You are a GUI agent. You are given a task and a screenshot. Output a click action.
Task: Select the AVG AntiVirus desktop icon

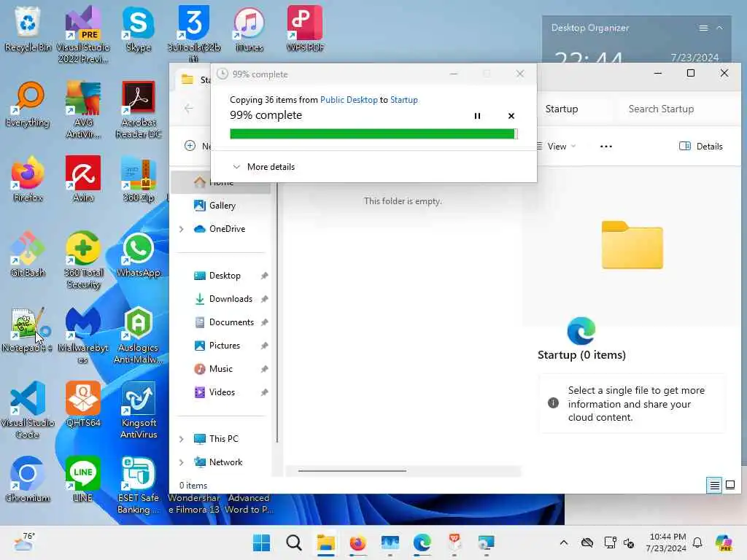point(83,111)
